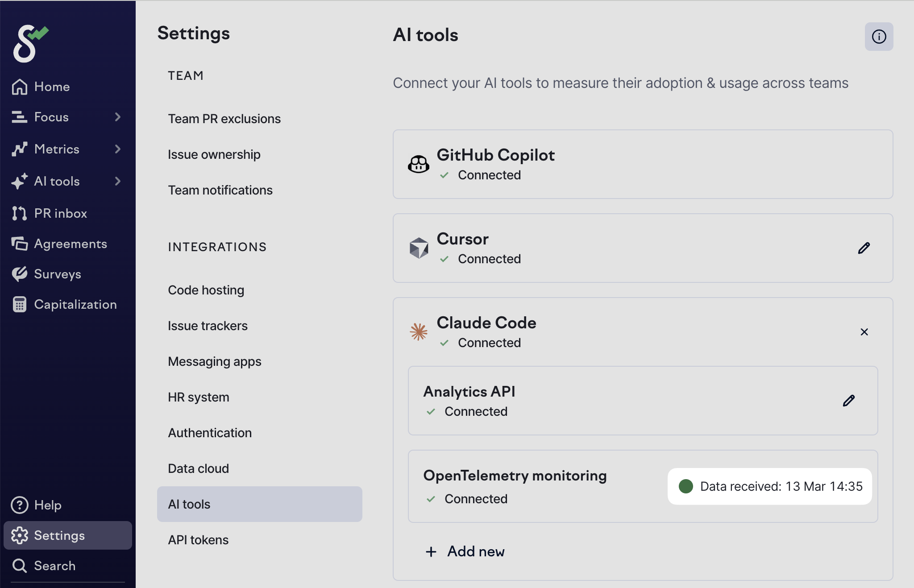Open Surveys in the left sidebar
Screen dimensions: 914x588
point(57,274)
